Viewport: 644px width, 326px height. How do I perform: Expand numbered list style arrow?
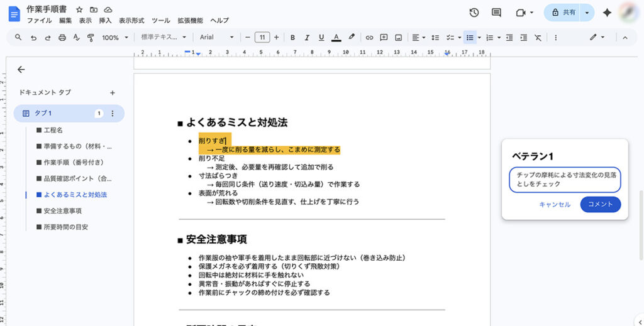tap(499, 37)
